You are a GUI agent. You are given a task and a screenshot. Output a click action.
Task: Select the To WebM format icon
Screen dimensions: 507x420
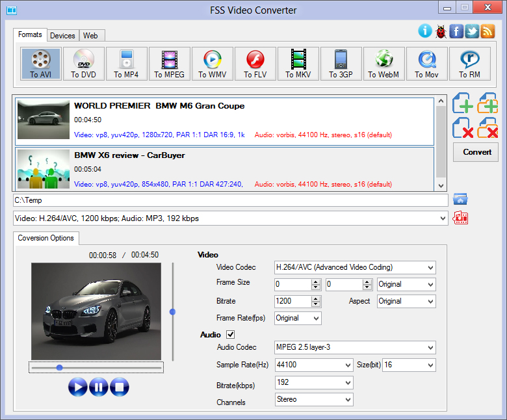tap(383, 64)
